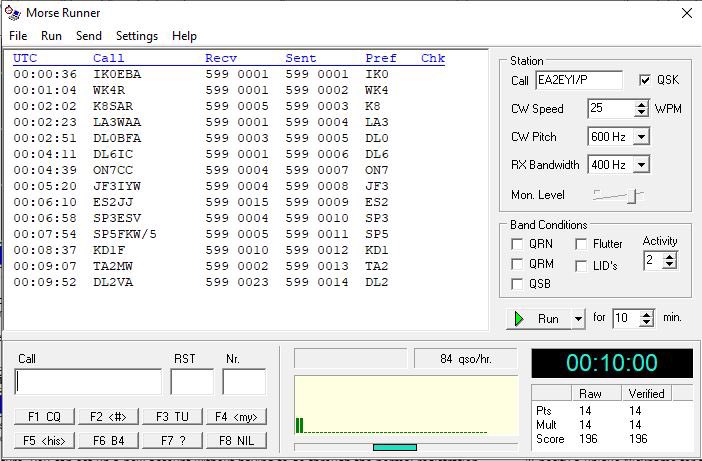Click the green Run play arrow

pos(519,319)
